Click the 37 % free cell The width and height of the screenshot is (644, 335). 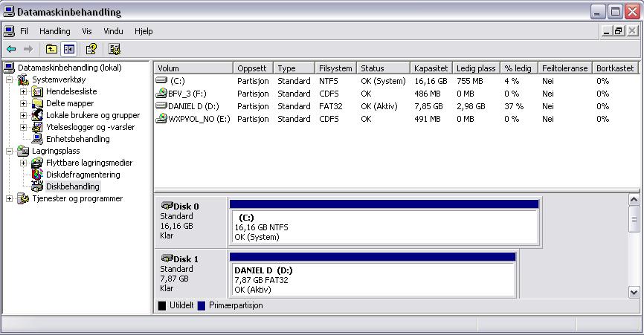[x=514, y=106]
